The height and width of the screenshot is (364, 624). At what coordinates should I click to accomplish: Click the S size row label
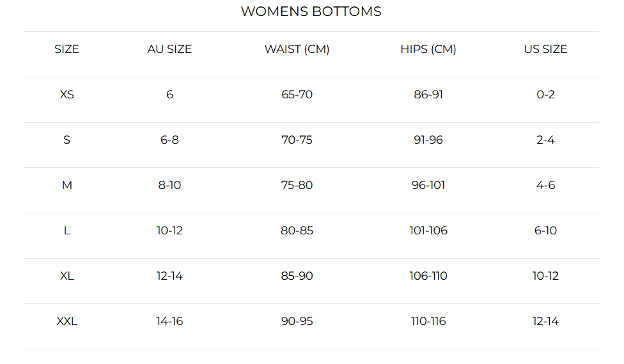click(66, 140)
